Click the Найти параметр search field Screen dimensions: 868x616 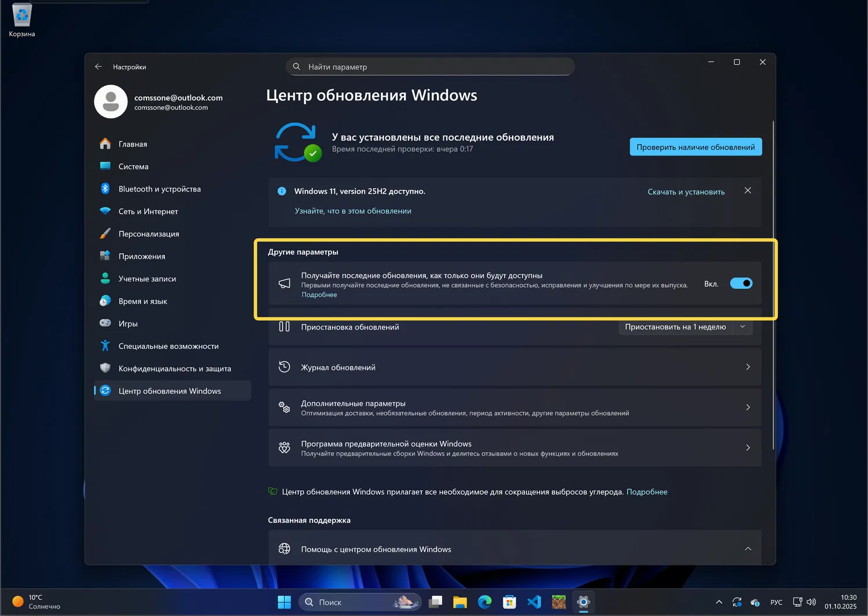[x=430, y=67]
